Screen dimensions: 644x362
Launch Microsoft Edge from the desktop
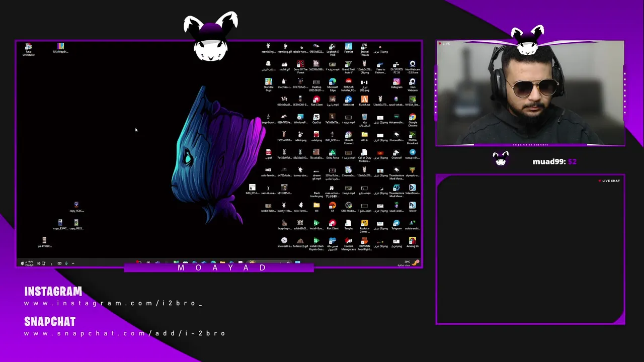click(333, 85)
